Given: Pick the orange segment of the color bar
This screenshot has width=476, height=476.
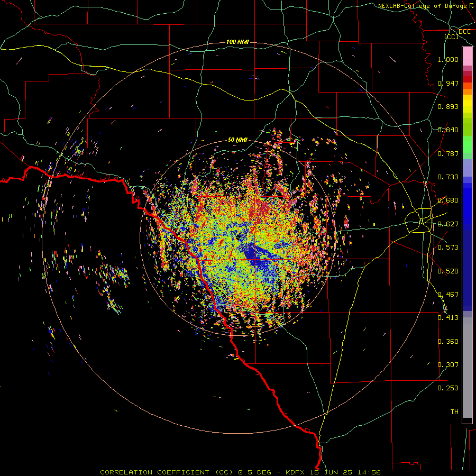Looking at the screenshot, I should point(467,91).
